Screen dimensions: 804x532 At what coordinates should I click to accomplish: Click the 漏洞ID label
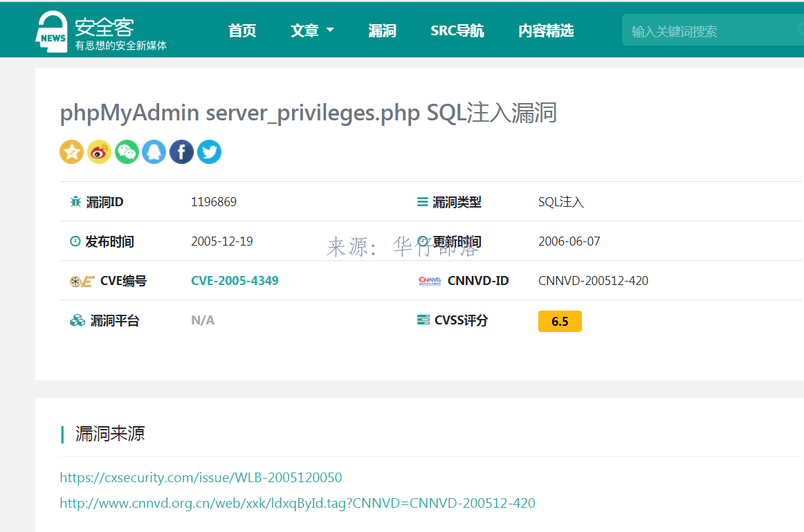pyautogui.click(x=104, y=202)
